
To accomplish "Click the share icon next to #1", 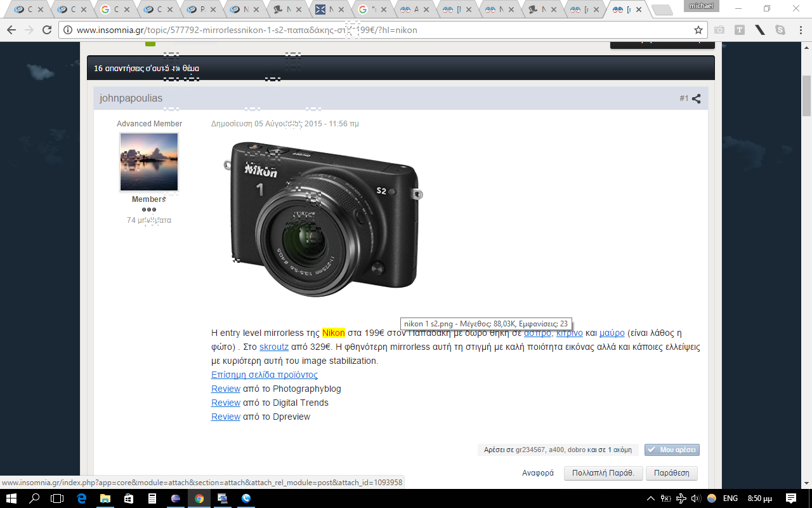I will click(x=696, y=98).
